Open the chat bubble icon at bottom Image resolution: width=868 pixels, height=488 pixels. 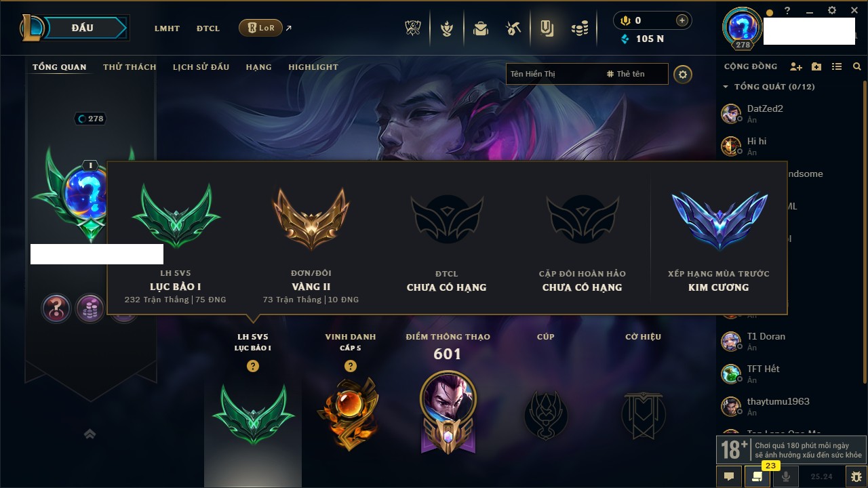click(x=729, y=476)
